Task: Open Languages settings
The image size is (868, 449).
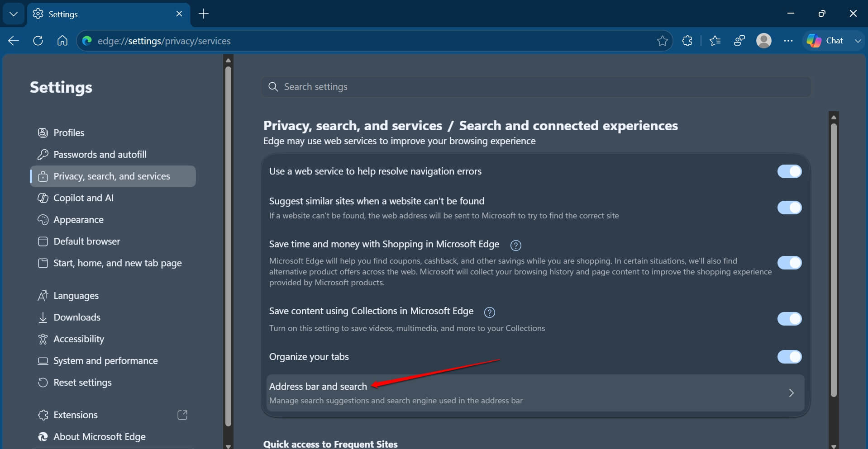Action: pyautogui.click(x=113, y=295)
